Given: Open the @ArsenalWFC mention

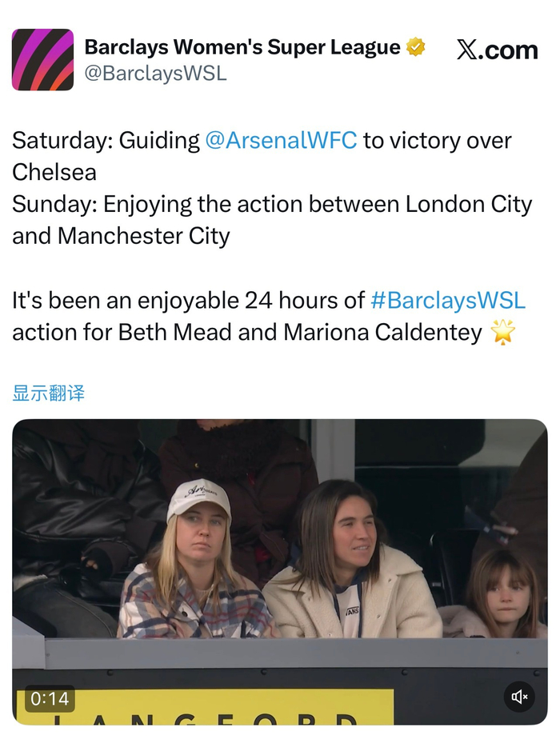Looking at the screenshot, I should pyautogui.click(x=281, y=141).
